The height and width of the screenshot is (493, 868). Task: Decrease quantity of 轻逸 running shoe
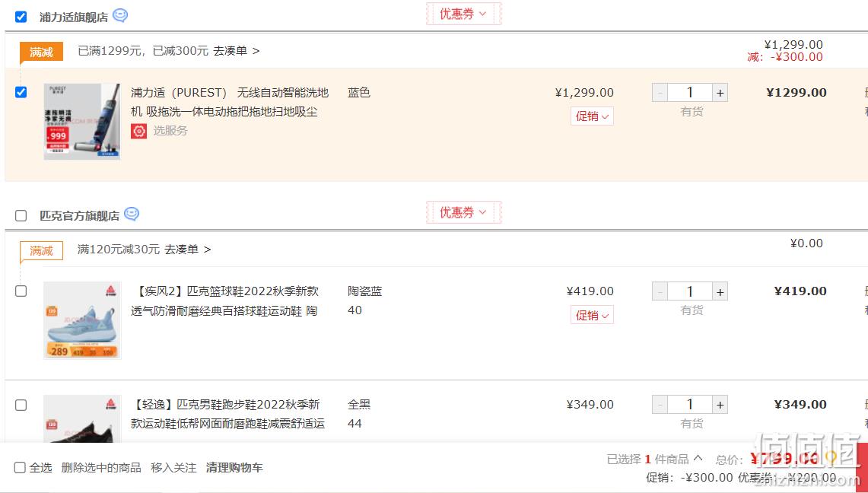click(x=660, y=405)
